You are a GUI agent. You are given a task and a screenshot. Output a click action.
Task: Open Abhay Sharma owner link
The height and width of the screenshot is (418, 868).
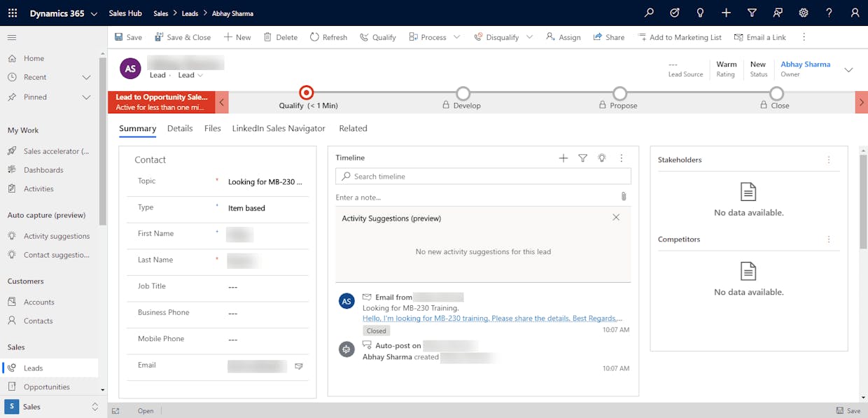805,64
